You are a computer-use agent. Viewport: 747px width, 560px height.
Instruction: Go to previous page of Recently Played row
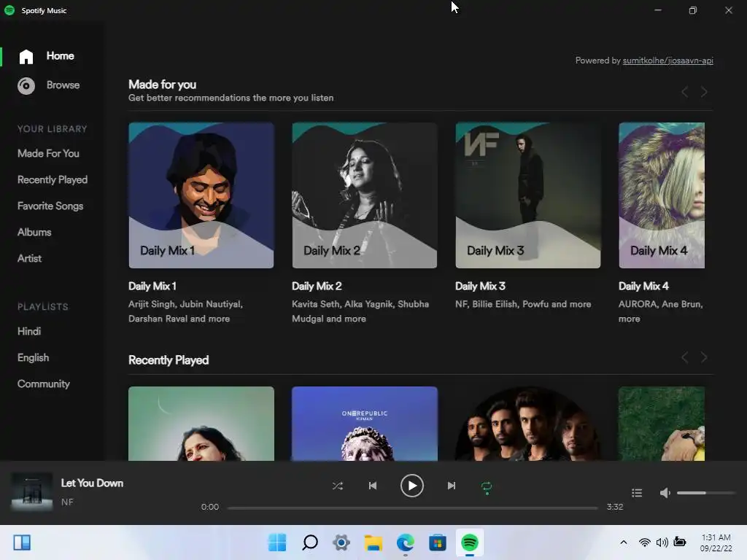(684, 357)
